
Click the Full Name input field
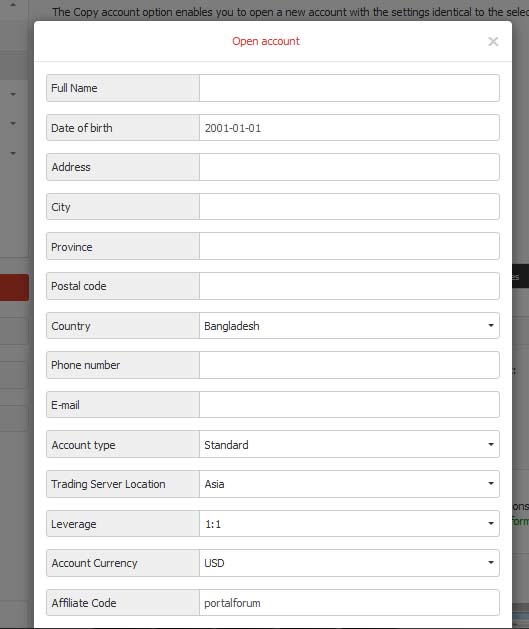pos(349,88)
